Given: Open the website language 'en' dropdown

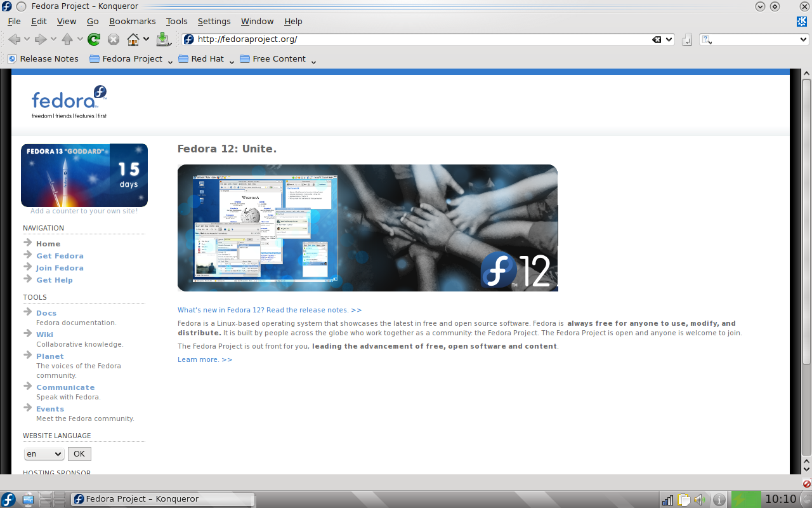Looking at the screenshot, I should [x=44, y=454].
